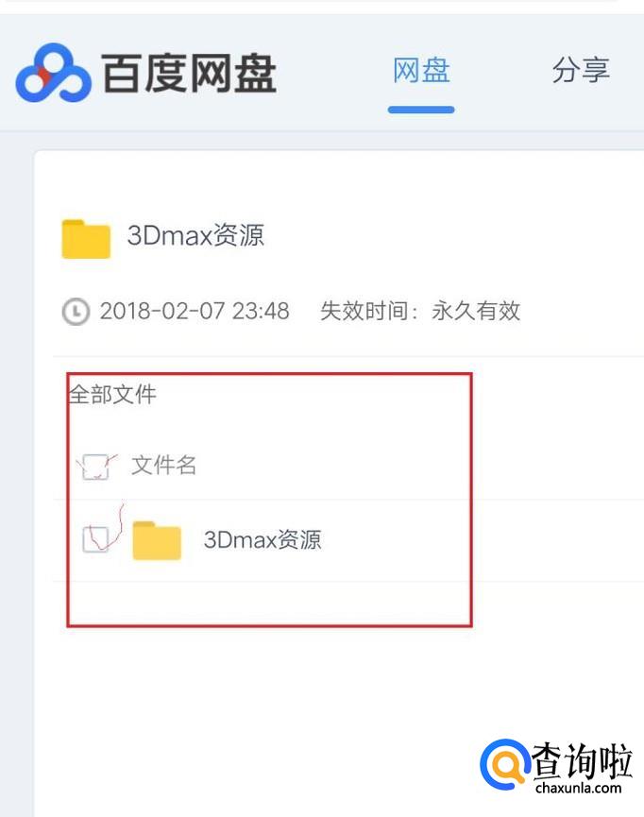Tick the select-all checkbox beside 文件名

point(96,467)
